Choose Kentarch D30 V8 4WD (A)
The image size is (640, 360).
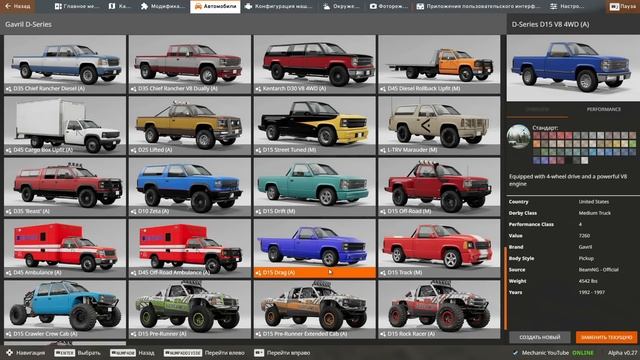click(315, 64)
